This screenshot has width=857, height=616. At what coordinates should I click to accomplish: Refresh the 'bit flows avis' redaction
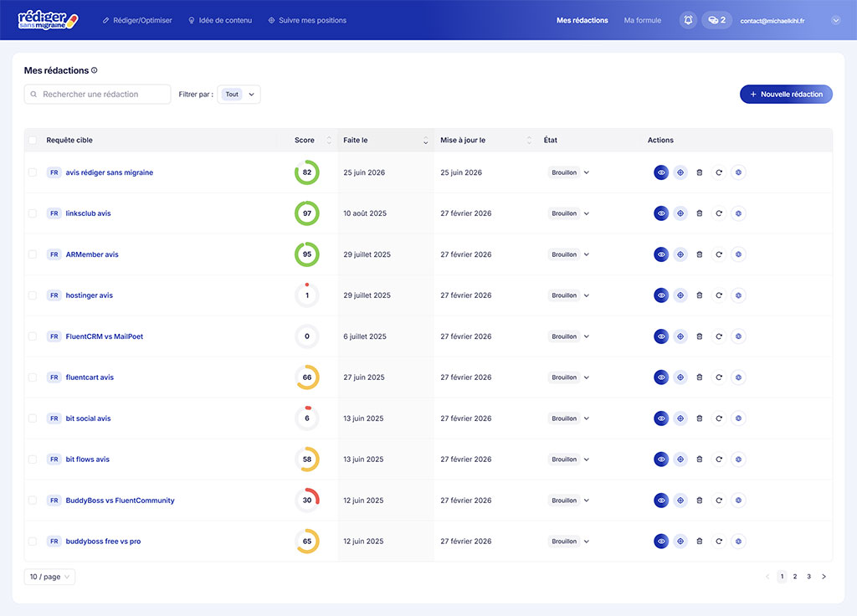[719, 459]
